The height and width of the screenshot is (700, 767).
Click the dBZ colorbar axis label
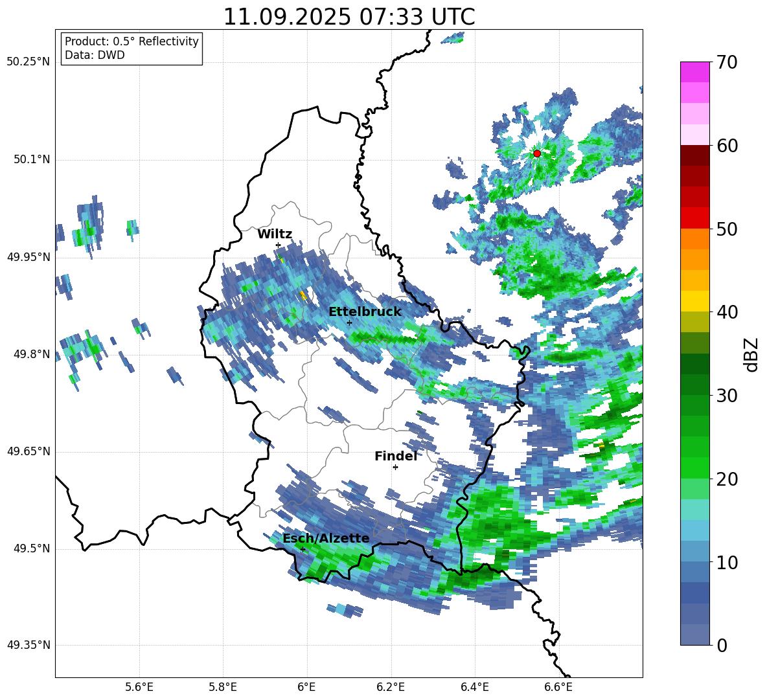pos(752,354)
